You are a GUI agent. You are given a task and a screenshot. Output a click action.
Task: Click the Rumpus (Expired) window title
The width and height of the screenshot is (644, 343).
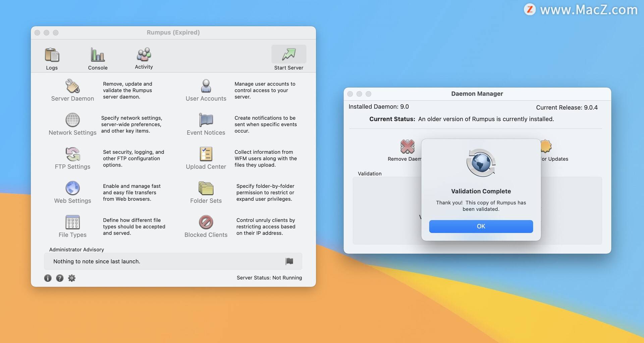point(173,33)
